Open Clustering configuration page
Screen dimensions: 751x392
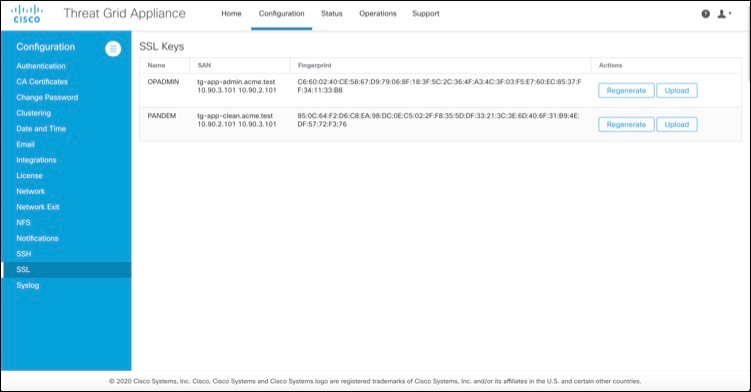pos(34,113)
